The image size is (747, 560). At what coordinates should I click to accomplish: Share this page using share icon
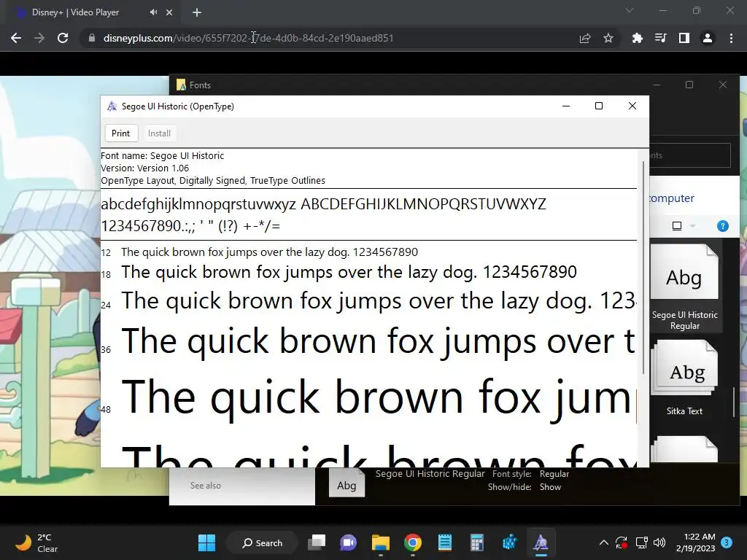[x=585, y=38]
